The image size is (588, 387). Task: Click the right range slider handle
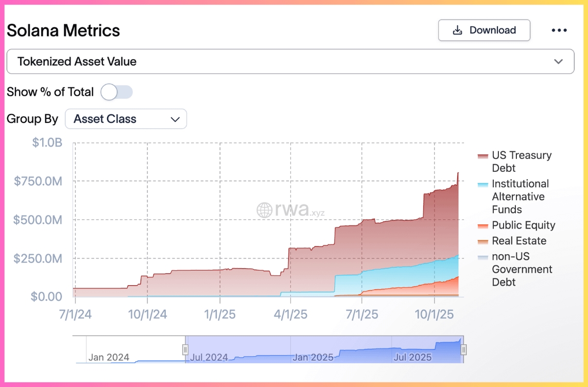point(463,350)
